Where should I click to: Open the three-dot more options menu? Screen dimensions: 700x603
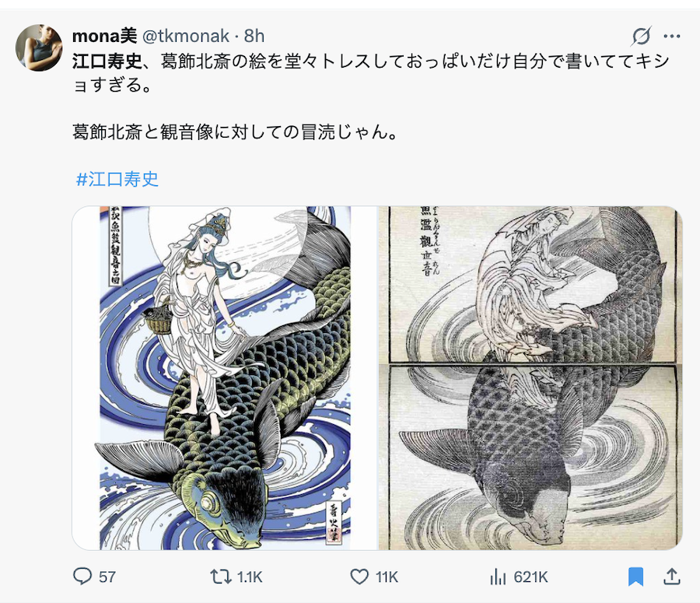pyautogui.click(x=671, y=36)
